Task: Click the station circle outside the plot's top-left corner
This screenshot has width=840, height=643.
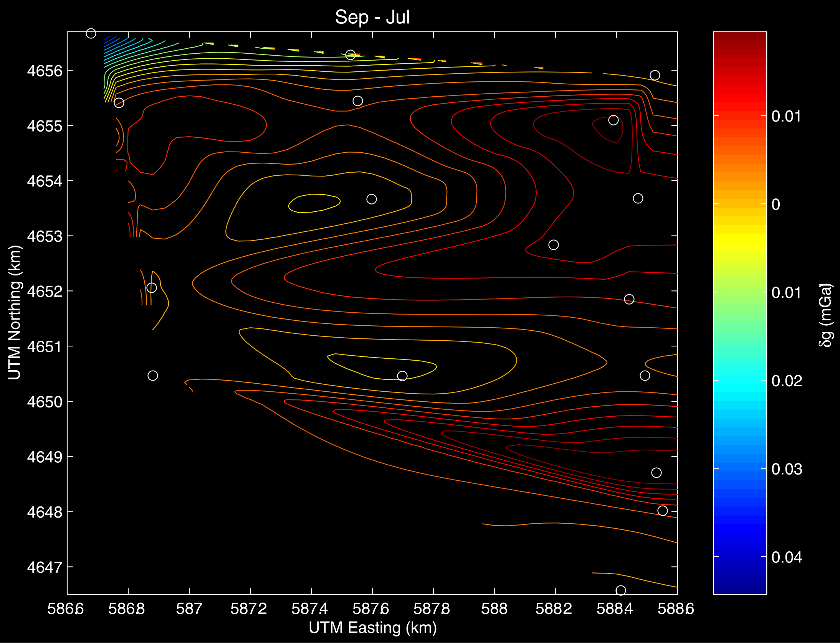Action: pyautogui.click(x=91, y=33)
